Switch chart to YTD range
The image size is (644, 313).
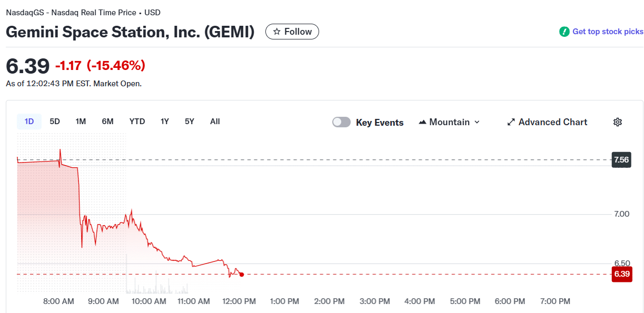[x=137, y=122]
